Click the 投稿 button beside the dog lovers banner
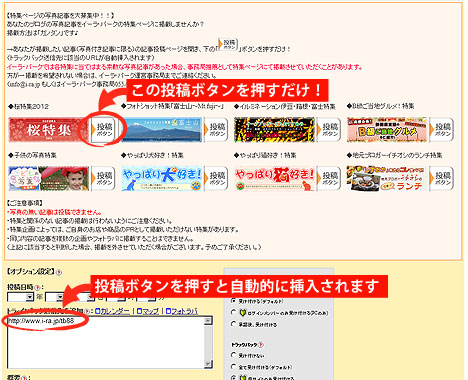Viewport: 468px width, 380px height. pos(216,179)
